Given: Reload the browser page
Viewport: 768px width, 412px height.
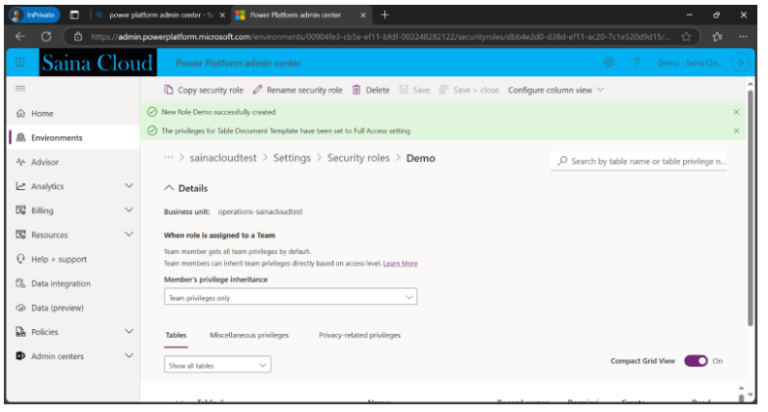Looking at the screenshot, I should [x=46, y=36].
